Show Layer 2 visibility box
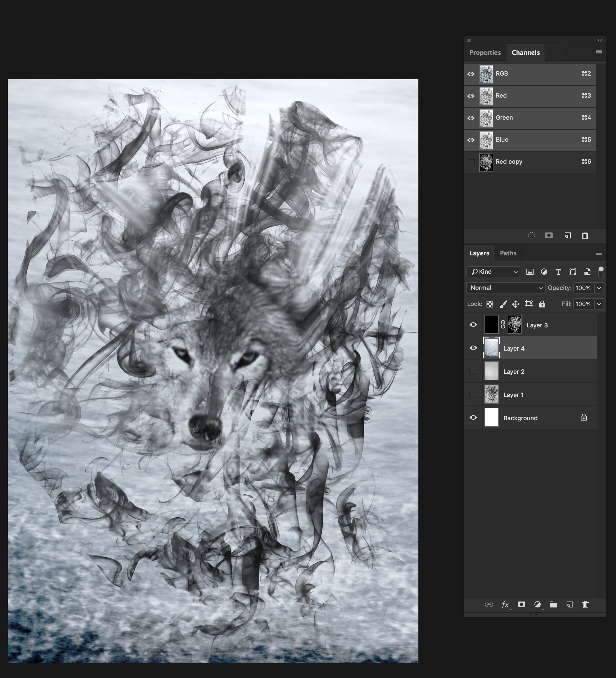Viewport: 616px width, 678px height. (x=473, y=371)
